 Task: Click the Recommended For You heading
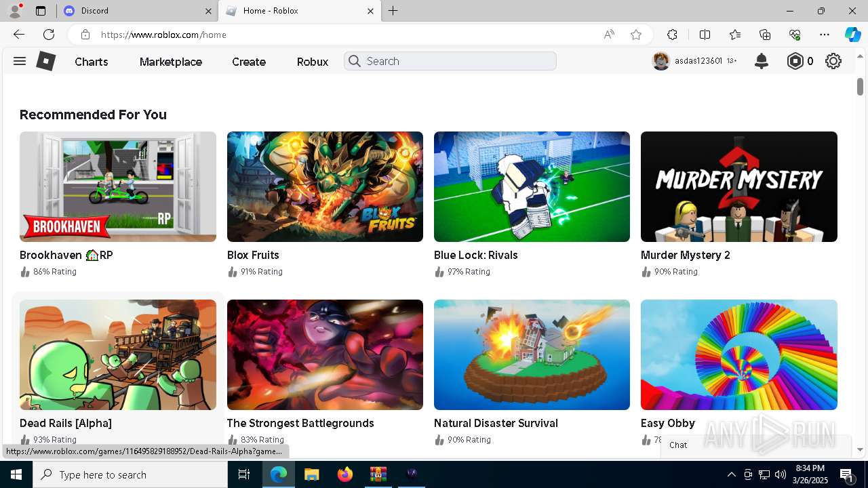93,115
